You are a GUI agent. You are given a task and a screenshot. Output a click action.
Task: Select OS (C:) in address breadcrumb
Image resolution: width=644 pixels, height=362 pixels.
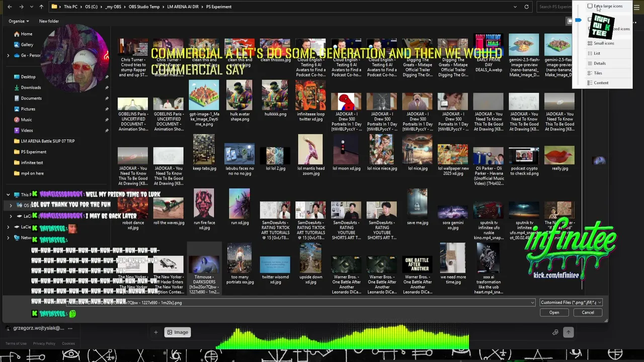(x=92, y=7)
